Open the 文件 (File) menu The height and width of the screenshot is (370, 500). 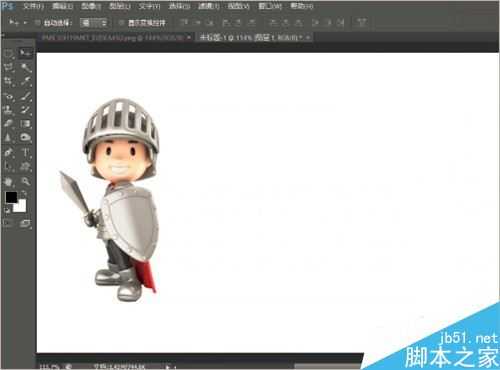(33, 6)
